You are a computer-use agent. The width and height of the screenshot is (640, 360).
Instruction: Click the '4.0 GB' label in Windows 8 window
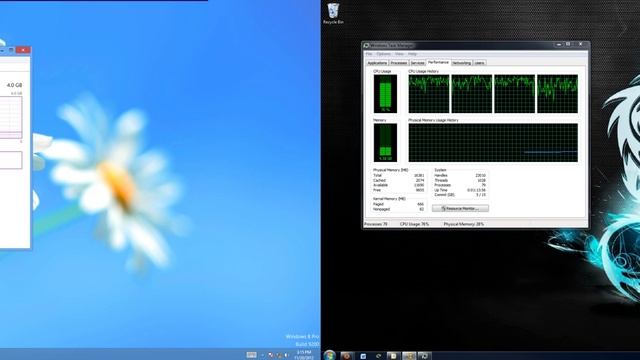14,85
